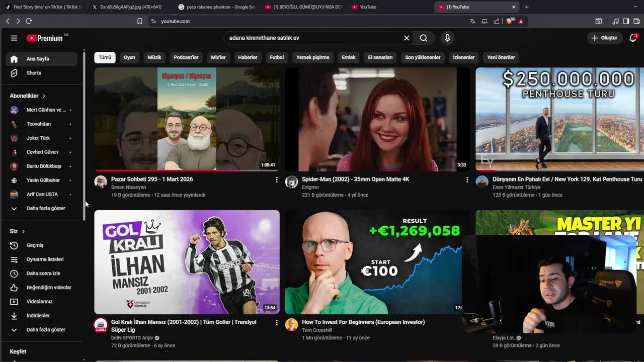Expand the Siz section chevron
The width and height of the screenshot is (644, 362).
pyautogui.click(x=23, y=231)
